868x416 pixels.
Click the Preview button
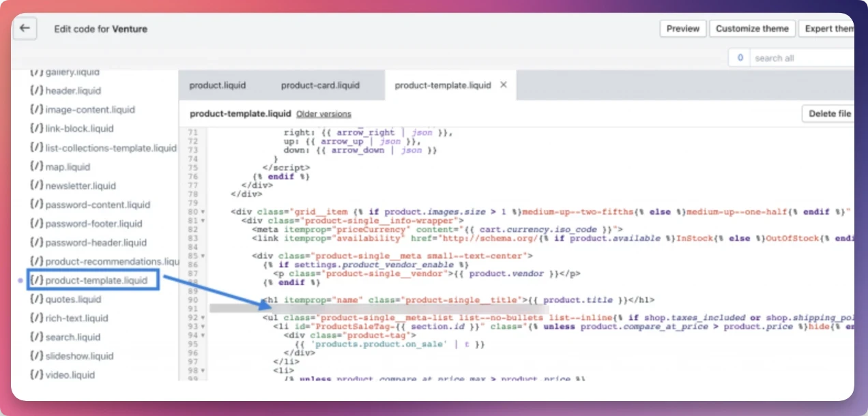[x=682, y=29]
